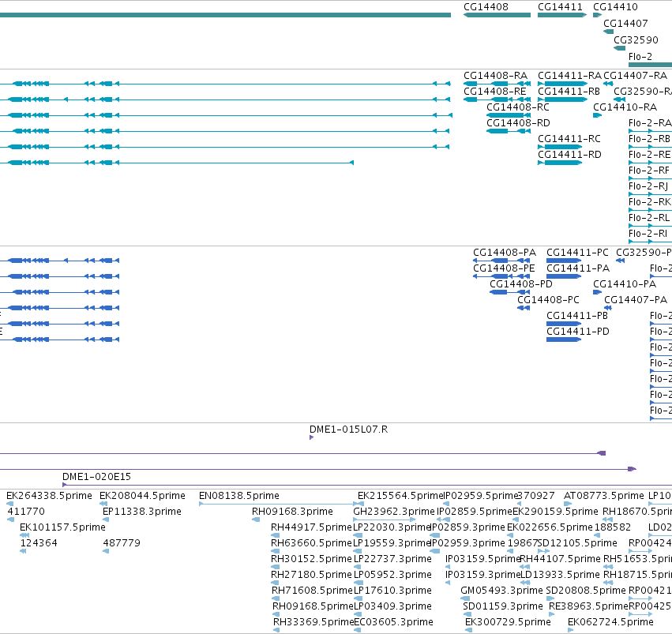Click the EP11338.3prime EST label

pyautogui.click(x=142, y=512)
